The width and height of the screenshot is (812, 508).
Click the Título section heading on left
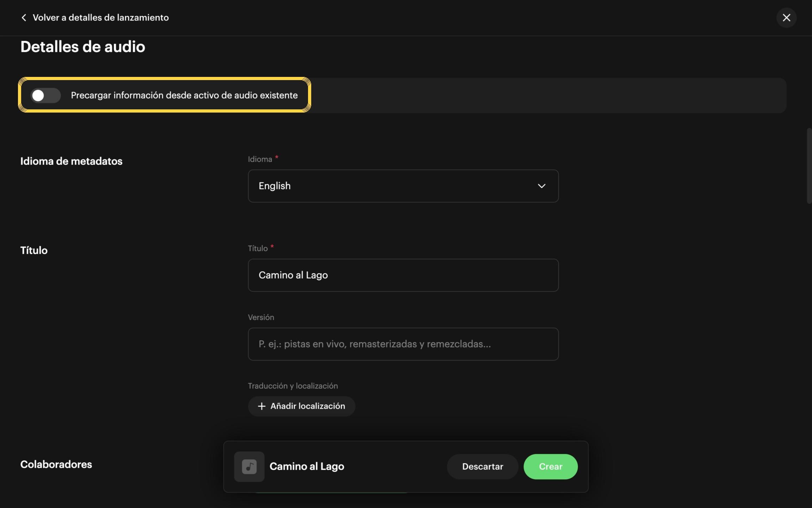(x=34, y=250)
